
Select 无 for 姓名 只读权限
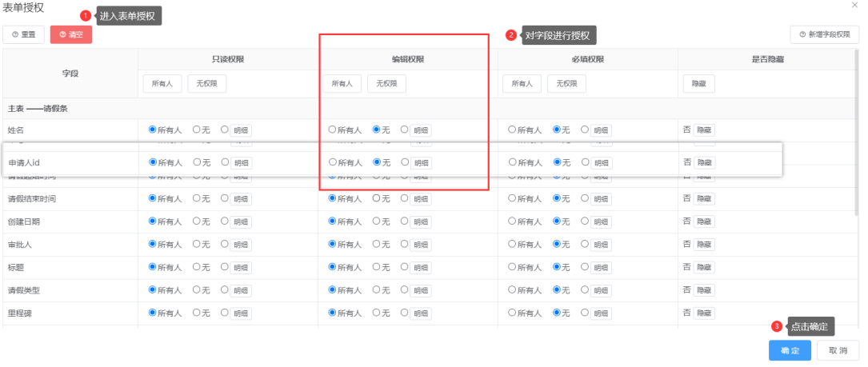(x=197, y=130)
